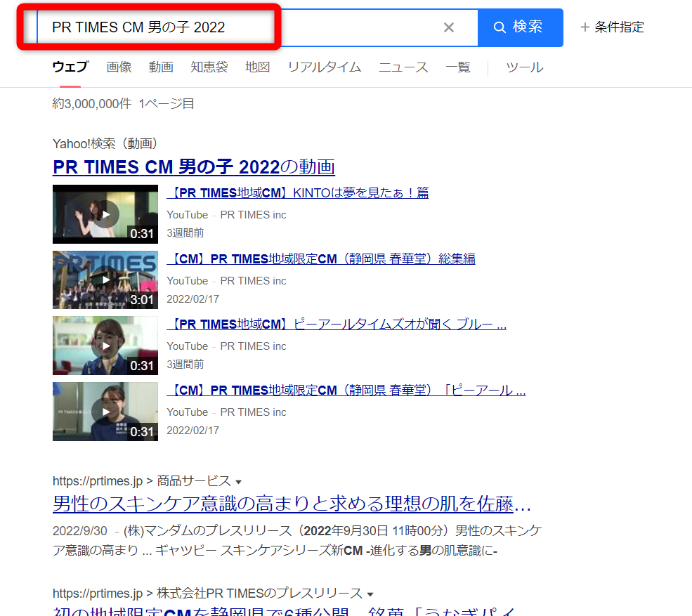Open the 男性のスキンケア意識の高まり result link
The image size is (692, 616).
pos(292,504)
